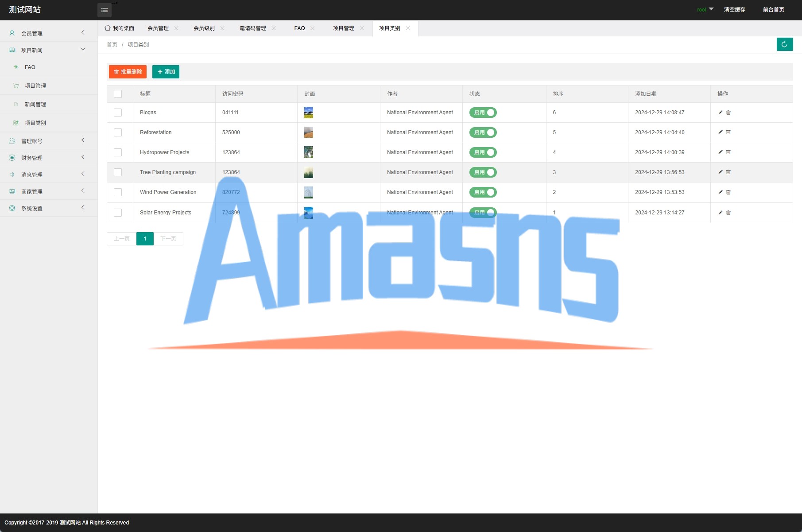Expand the 消息管理 sidebar chevron
802x532 pixels.
point(83,174)
